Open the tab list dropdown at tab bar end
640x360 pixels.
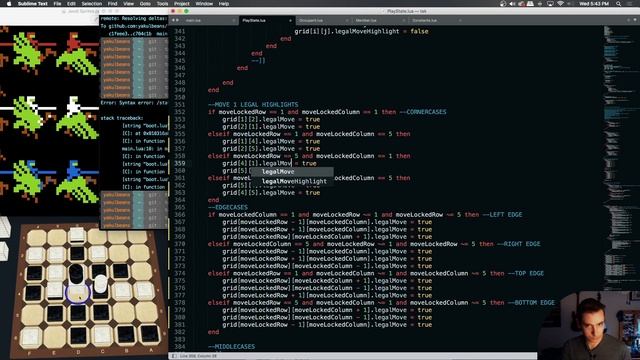(635, 20)
